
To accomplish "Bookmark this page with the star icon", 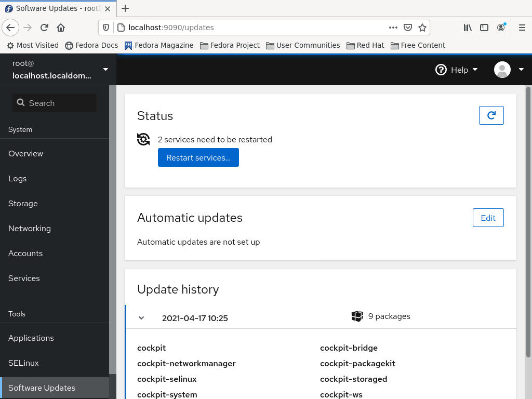I will 422,28.
